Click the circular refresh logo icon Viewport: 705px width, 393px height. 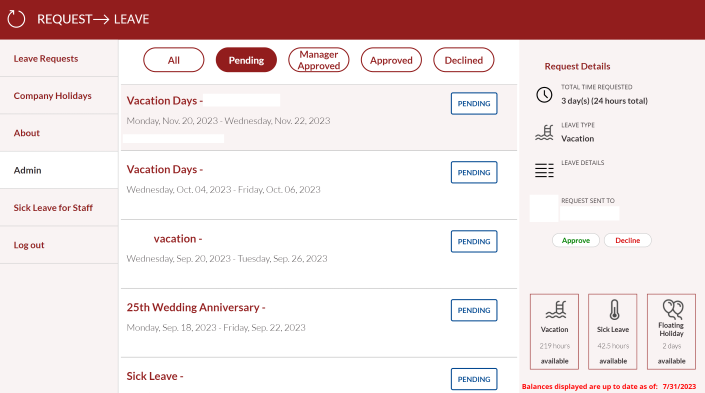tap(16, 19)
